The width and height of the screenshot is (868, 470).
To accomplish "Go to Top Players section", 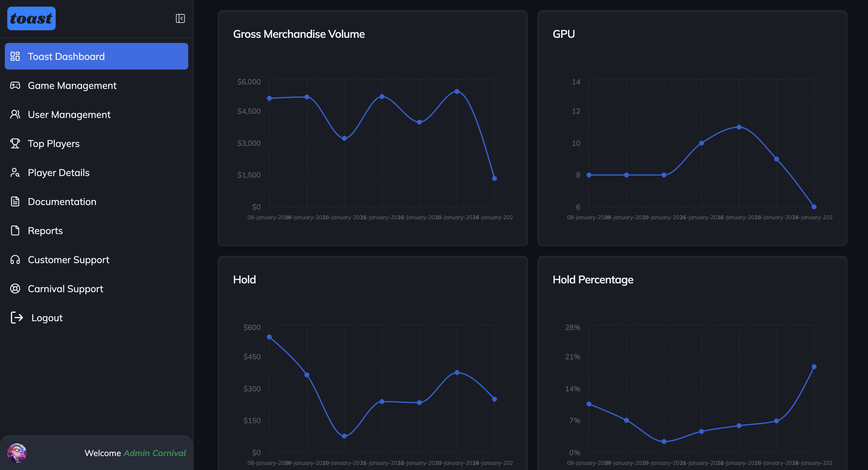I will (54, 144).
